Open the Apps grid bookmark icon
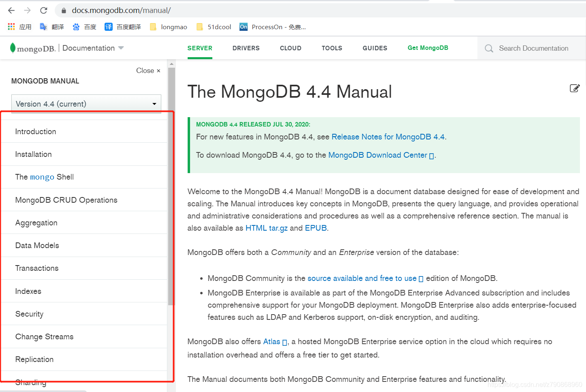This screenshot has width=586, height=392. 11,27
